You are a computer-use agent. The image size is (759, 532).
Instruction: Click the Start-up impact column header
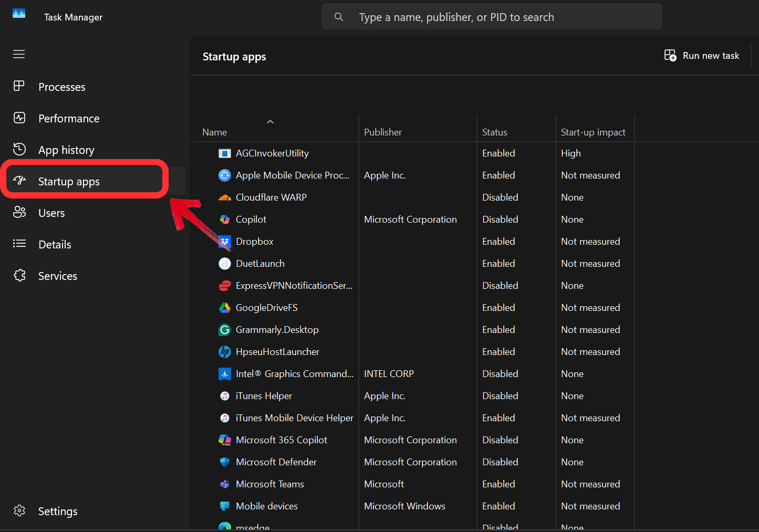(x=593, y=132)
